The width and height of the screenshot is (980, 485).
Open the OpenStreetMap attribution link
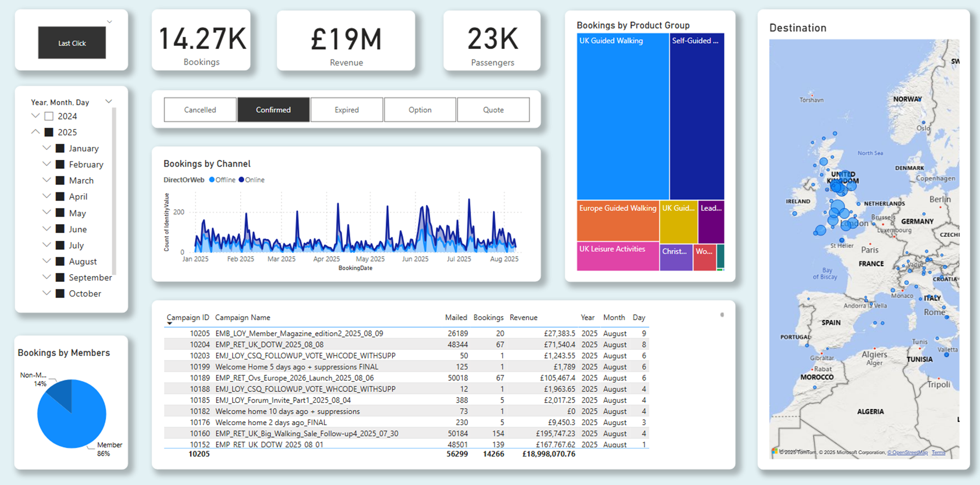(907, 453)
